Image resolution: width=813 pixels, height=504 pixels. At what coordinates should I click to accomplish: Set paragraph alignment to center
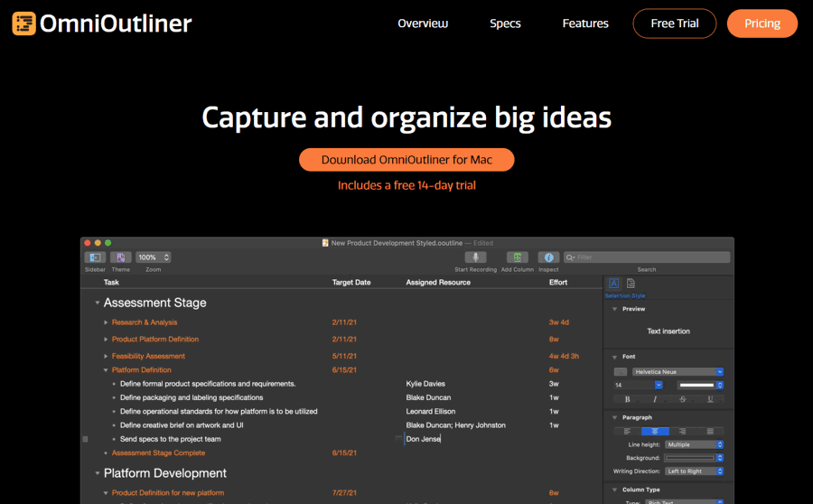[655, 432]
